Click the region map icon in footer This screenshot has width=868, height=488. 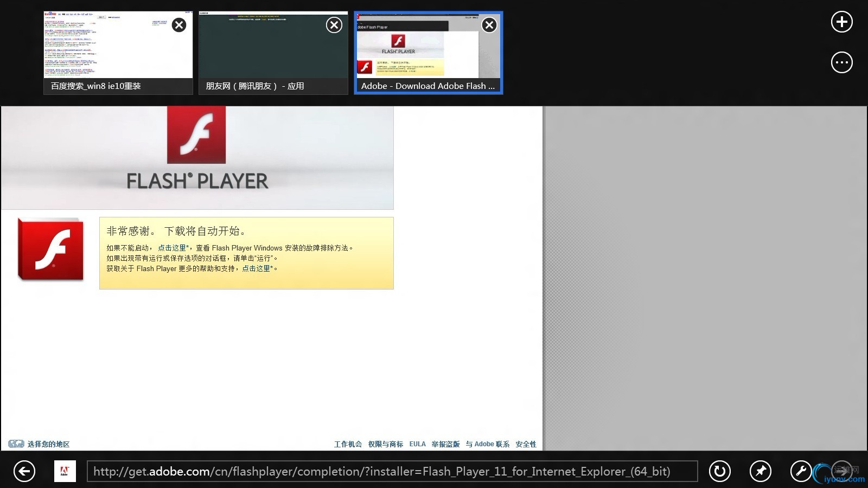tap(16, 444)
